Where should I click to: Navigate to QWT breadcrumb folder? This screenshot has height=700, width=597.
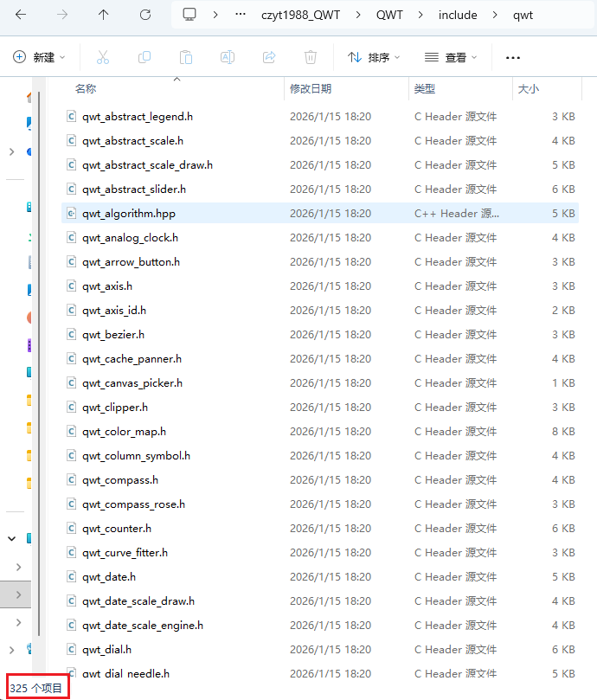point(389,16)
